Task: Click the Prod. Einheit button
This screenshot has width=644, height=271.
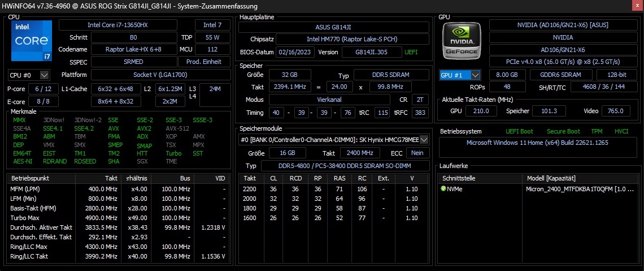Action: tap(203, 62)
